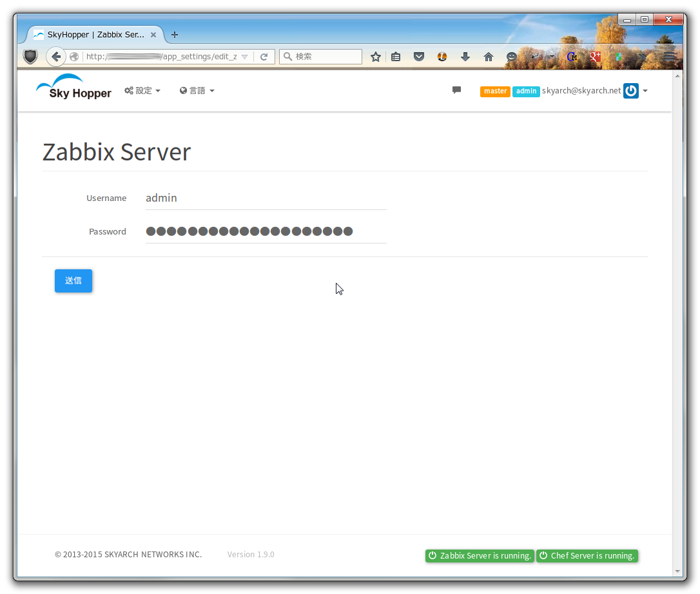
Task: Go back to the previous page
Action: [56, 57]
